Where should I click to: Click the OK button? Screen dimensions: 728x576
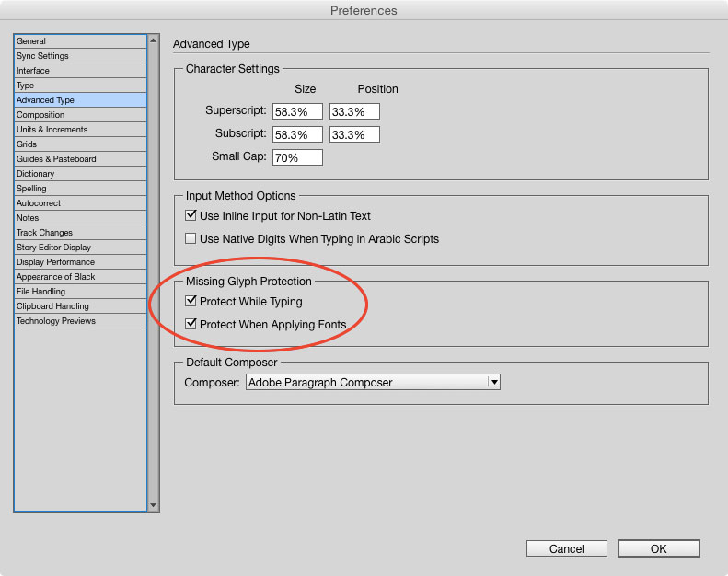coord(658,548)
